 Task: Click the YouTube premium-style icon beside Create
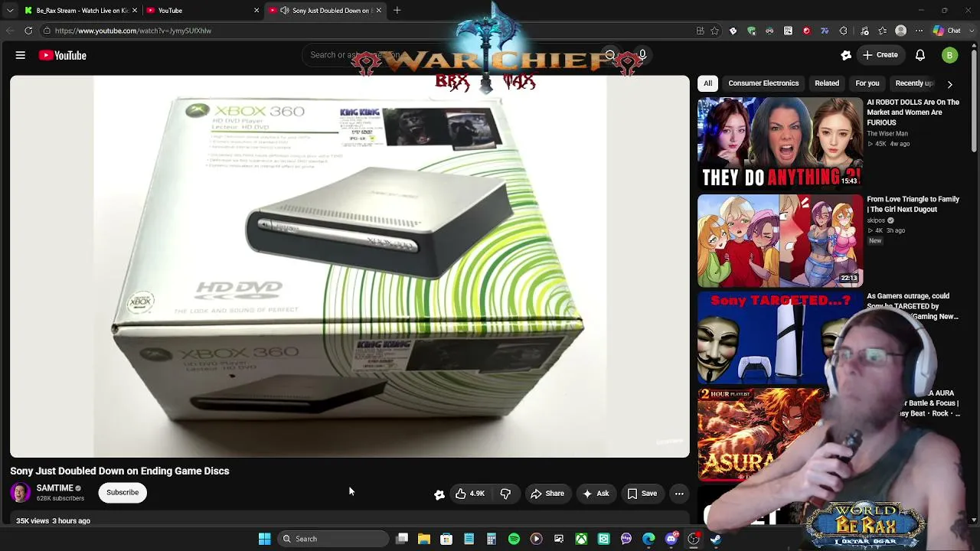pyautogui.click(x=846, y=55)
